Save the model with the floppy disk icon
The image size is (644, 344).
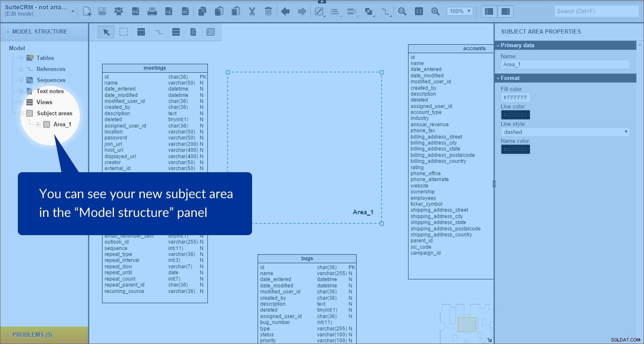102,11
